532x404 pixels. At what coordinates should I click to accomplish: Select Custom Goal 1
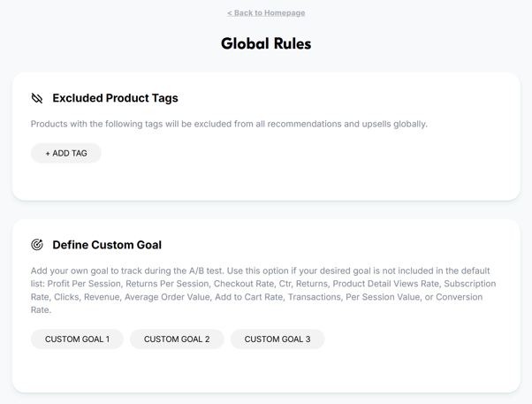click(x=77, y=339)
